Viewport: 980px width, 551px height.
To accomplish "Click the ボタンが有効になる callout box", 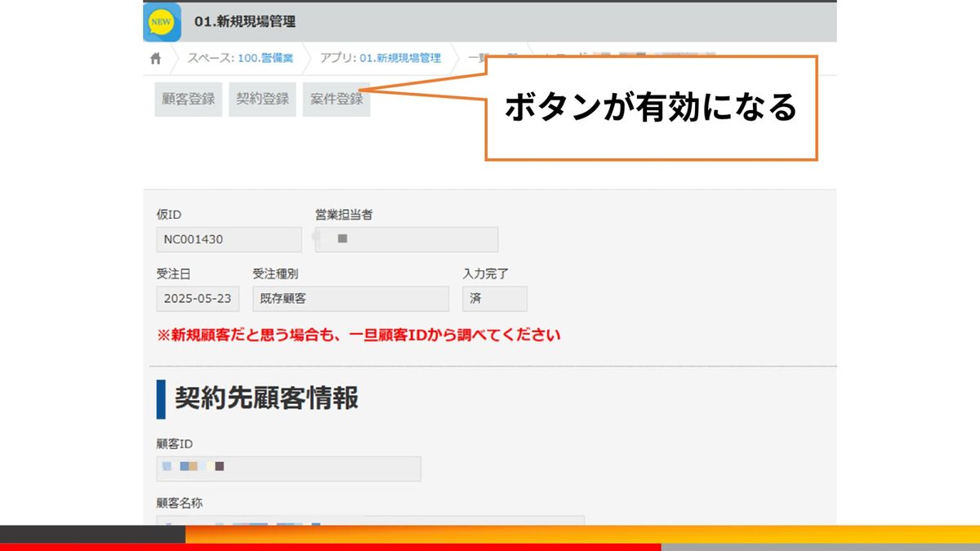I will (x=651, y=108).
